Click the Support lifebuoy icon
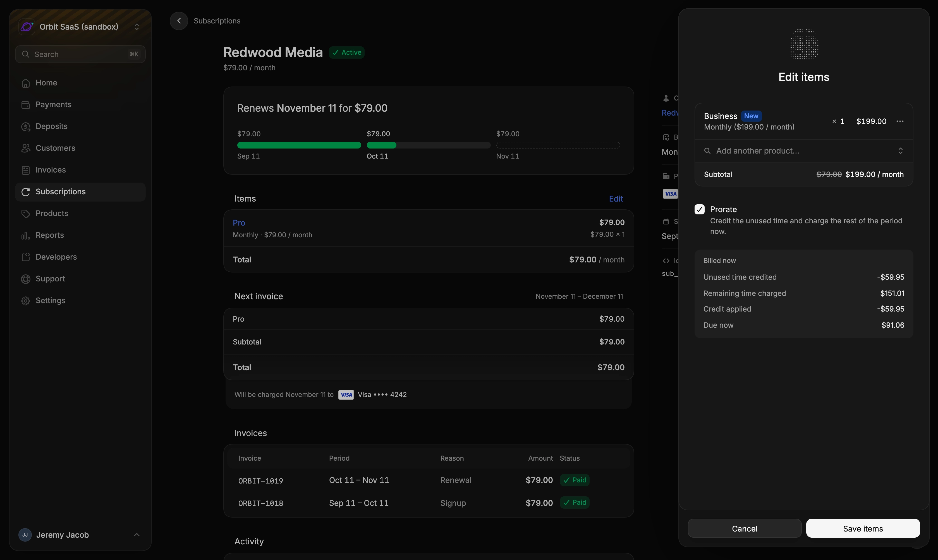Viewport: 938px width, 560px height. coord(26,279)
